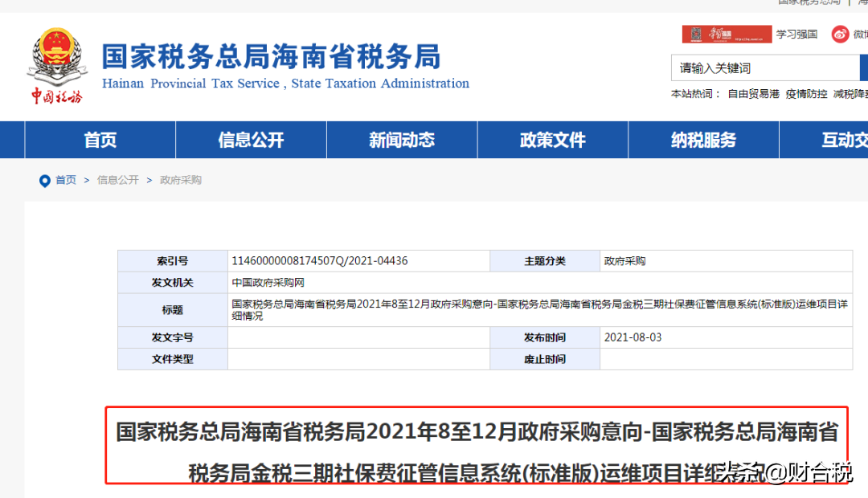Go to 信息公开 in the breadcrumb
This screenshot has height=498, width=868.
[x=118, y=181]
